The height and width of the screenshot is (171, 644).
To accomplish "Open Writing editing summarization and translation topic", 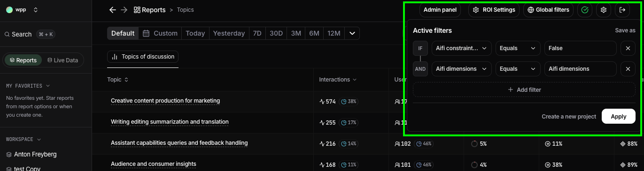I will point(170,122).
